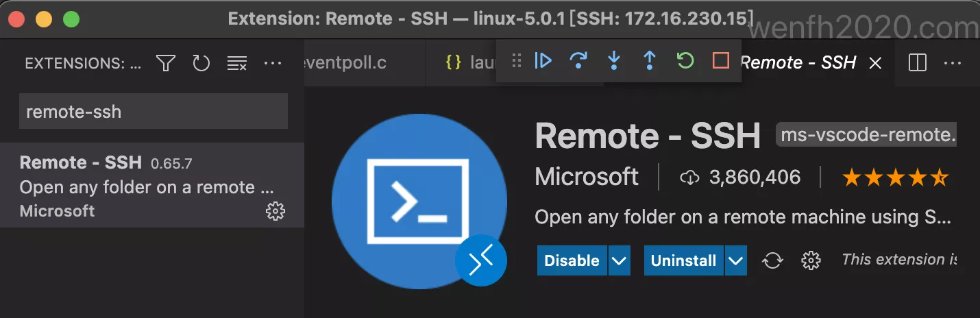Click gear icon on Remote - SSH list item

275,211
